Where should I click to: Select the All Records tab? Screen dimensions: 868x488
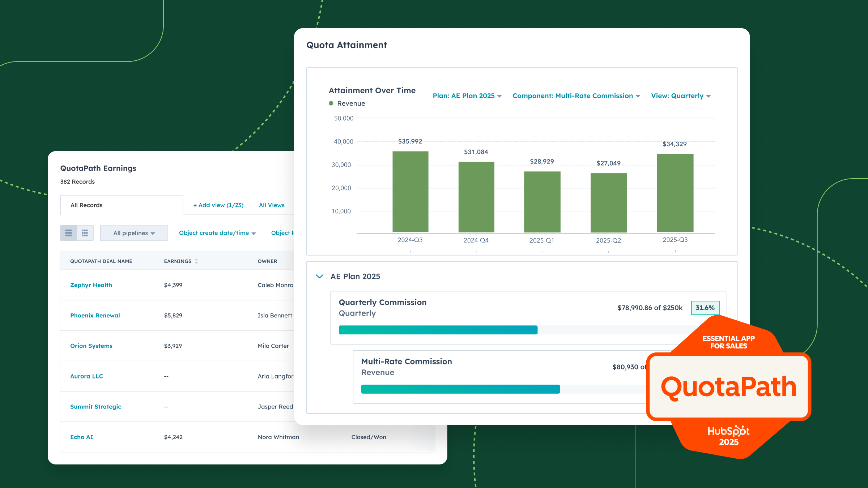(x=122, y=205)
